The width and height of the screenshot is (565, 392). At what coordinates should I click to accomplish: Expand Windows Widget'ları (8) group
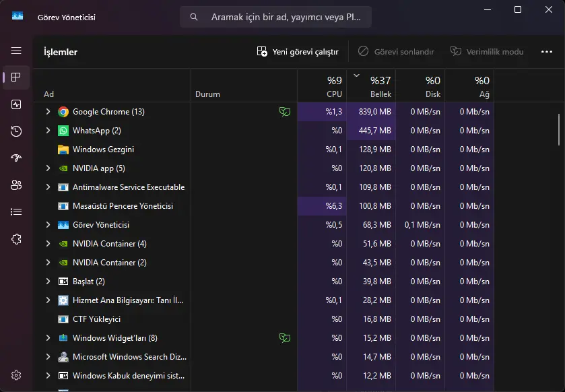pos(48,338)
